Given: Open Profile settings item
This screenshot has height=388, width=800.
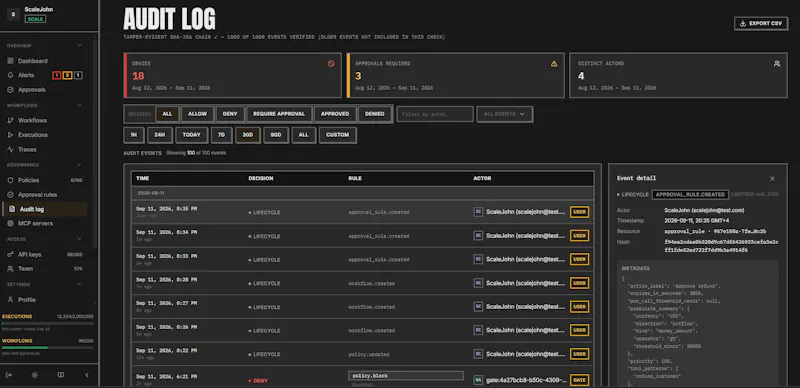Looking at the screenshot, I should 27,300.
